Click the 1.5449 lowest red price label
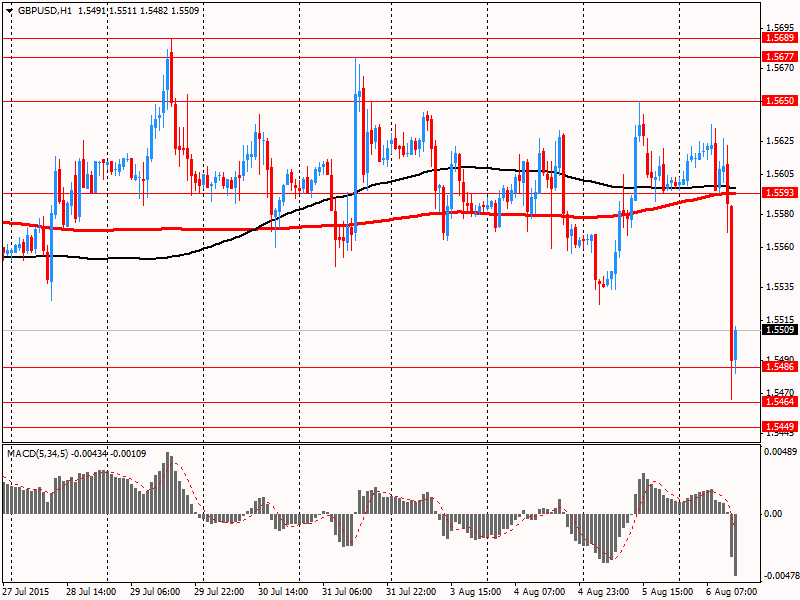This screenshot has width=800, height=600. [x=779, y=426]
